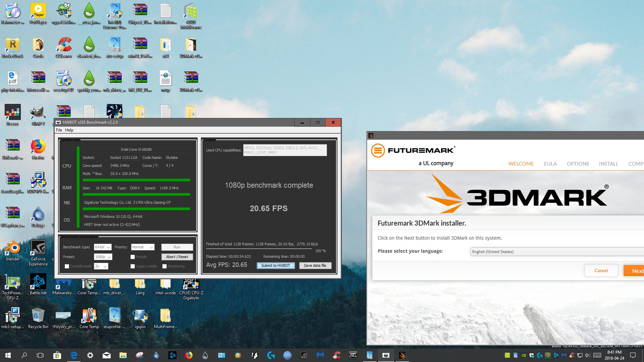The height and width of the screenshot is (362, 644).
Task: Open Logitech Gaming Software from taskbar
Action: pos(271,355)
